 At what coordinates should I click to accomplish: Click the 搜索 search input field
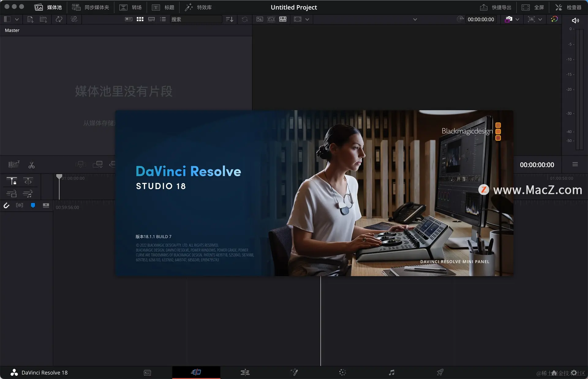click(x=196, y=19)
